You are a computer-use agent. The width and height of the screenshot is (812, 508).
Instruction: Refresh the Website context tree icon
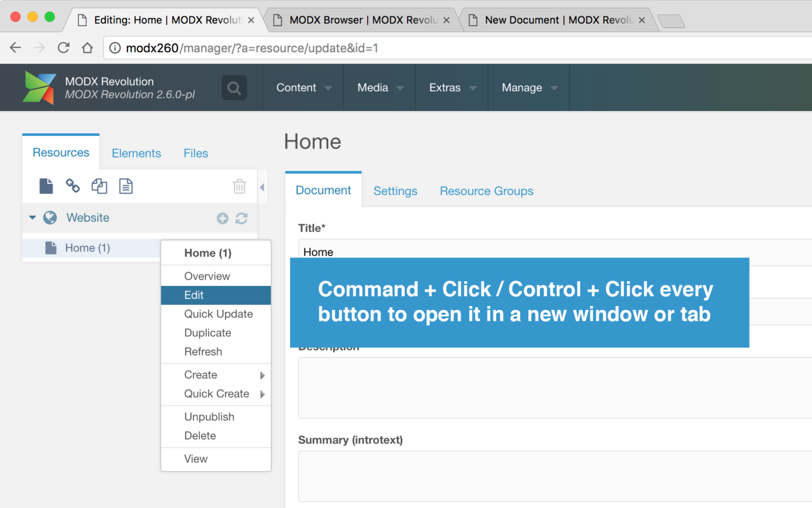click(x=242, y=218)
